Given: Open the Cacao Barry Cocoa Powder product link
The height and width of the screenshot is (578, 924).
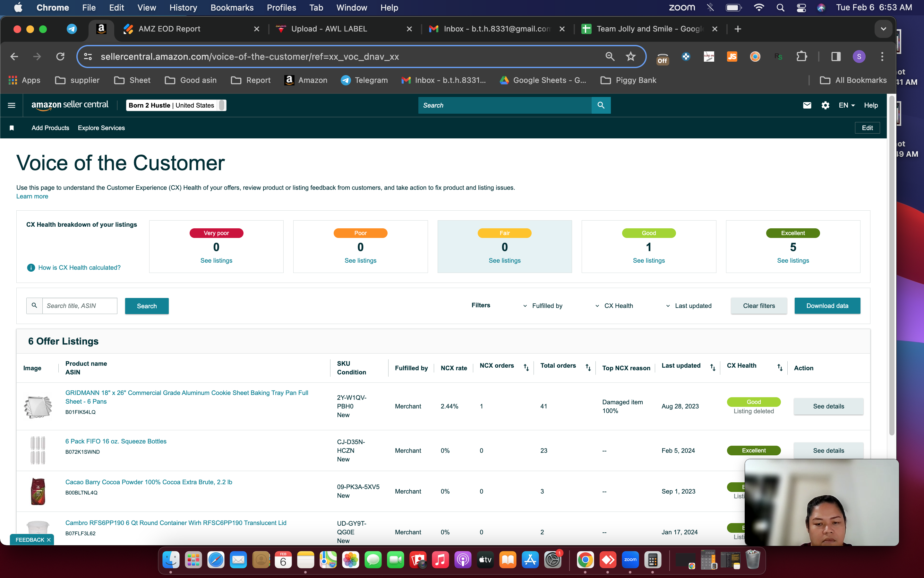Looking at the screenshot, I should point(149,482).
